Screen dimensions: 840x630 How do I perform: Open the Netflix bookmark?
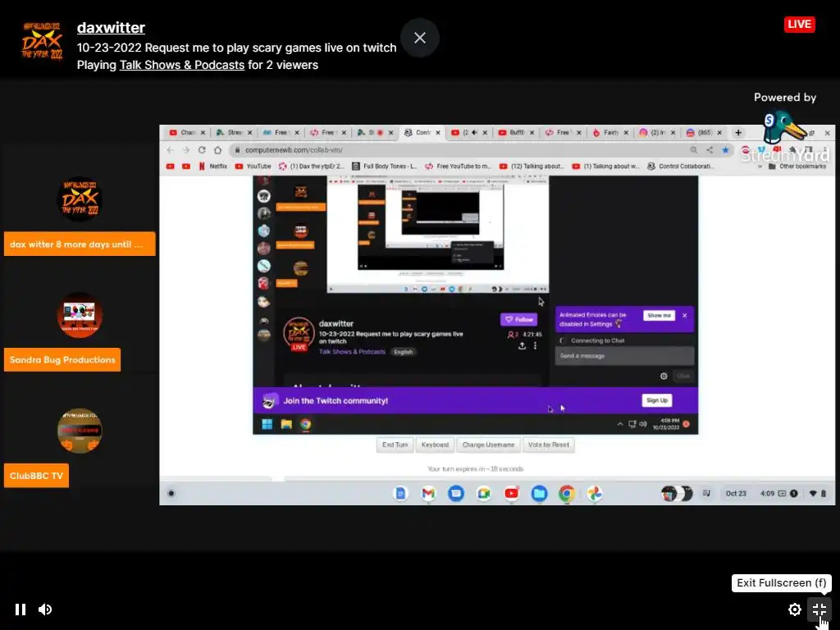(212, 166)
